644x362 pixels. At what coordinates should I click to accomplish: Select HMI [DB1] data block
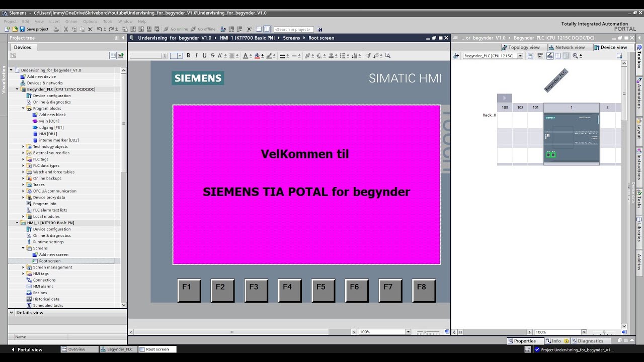[x=48, y=134]
